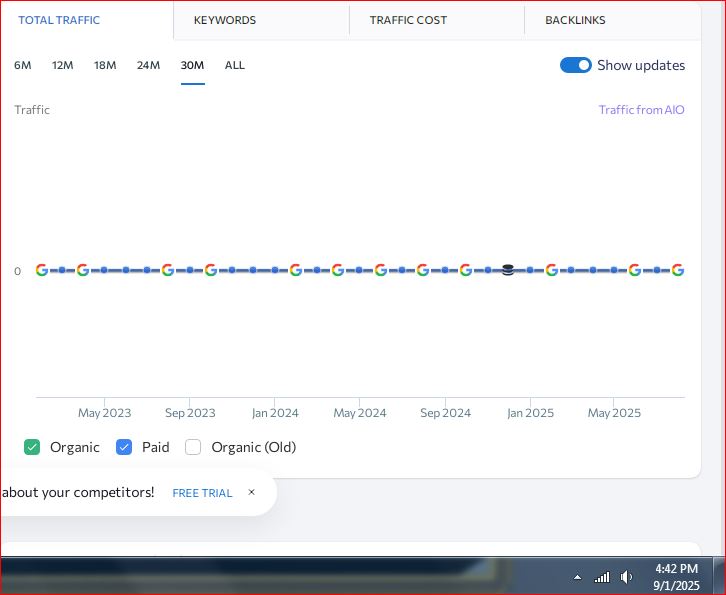Screen dimensions: 726x595
Task: Click Google icon immediately right of dark stacked marker
Action: click(551, 270)
